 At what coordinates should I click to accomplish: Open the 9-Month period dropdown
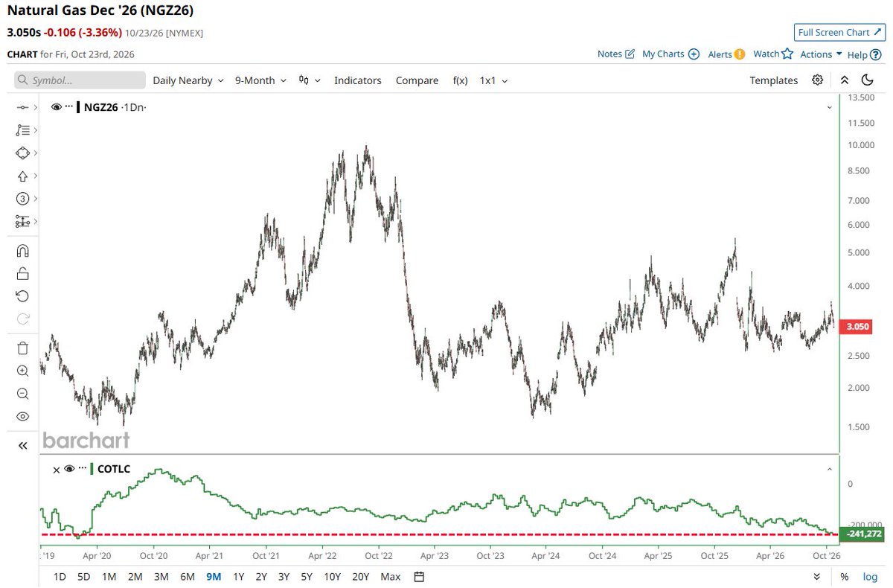click(260, 80)
